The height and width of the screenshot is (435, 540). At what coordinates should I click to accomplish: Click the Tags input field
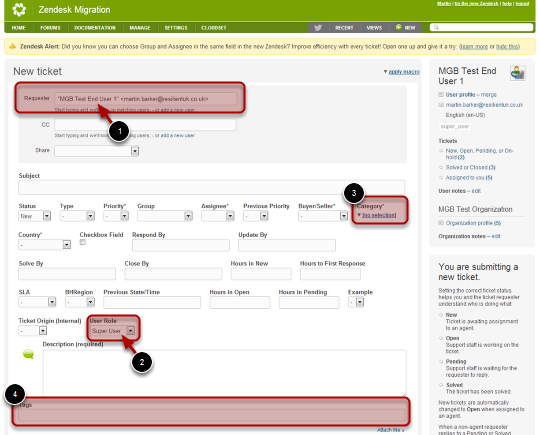click(211, 415)
